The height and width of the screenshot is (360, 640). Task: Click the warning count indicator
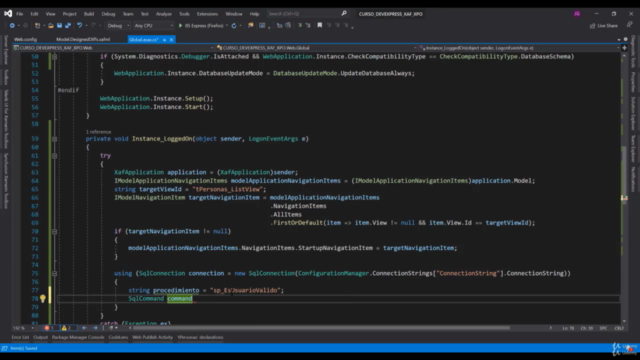(x=67, y=328)
